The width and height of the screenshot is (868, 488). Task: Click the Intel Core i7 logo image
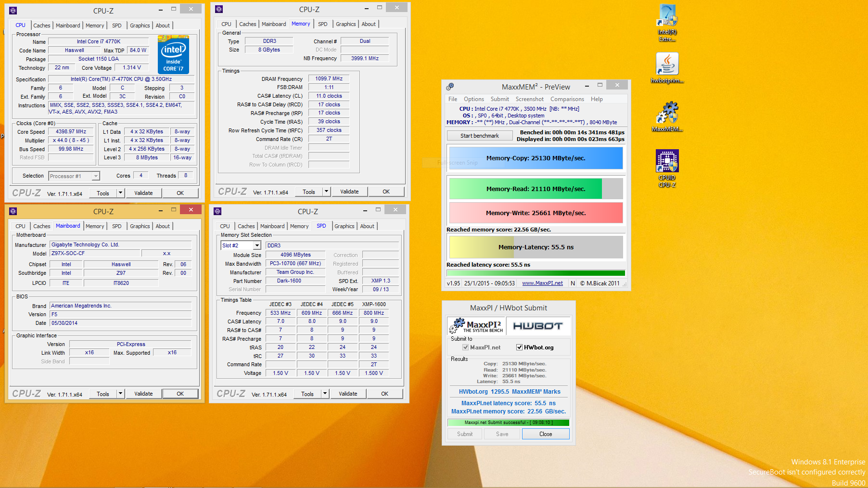[x=173, y=54]
